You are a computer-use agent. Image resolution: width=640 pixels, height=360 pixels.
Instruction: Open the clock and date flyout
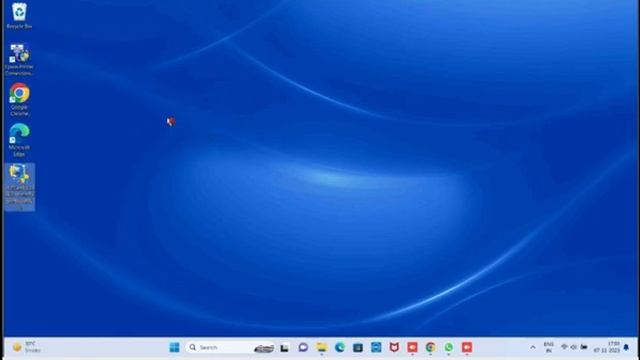607,347
